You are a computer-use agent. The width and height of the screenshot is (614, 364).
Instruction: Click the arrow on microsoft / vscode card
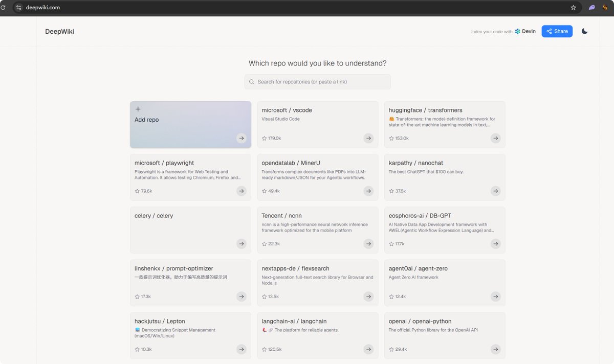[368, 138]
